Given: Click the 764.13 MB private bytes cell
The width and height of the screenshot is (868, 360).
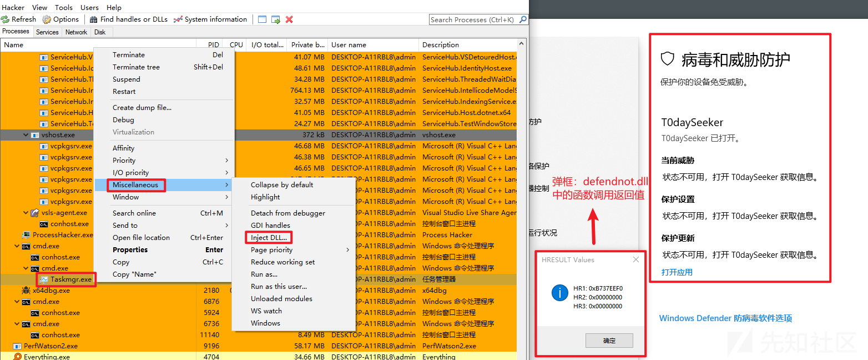Looking at the screenshot, I should tap(307, 91).
